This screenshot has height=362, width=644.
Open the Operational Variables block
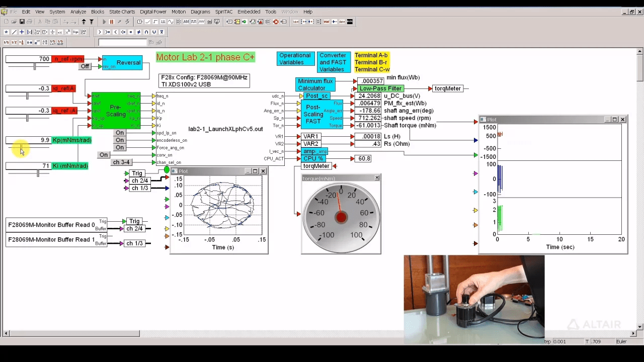tap(295, 59)
